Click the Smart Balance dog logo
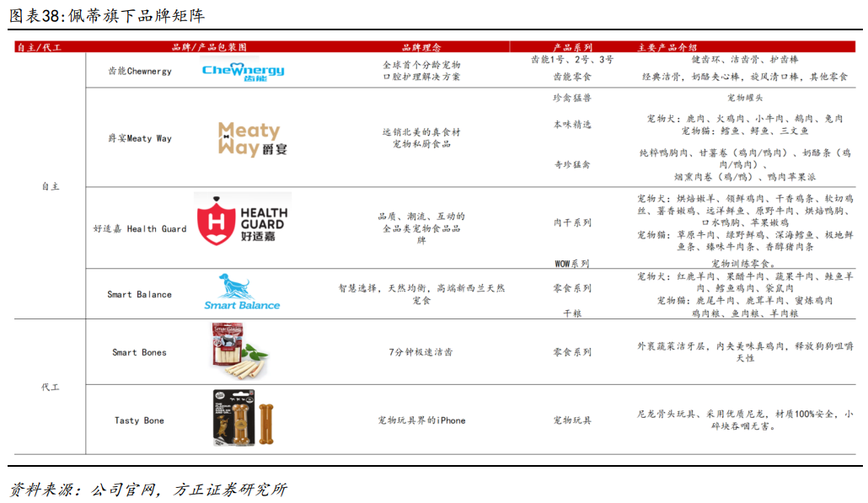 point(242,292)
